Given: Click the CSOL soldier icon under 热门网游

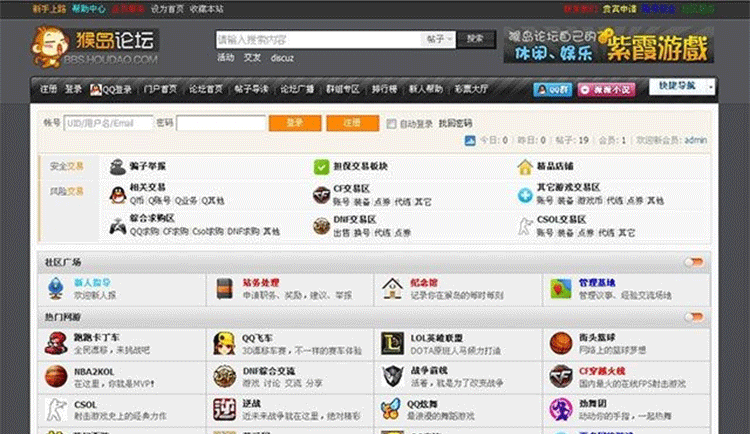Looking at the screenshot, I should pyautogui.click(x=56, y=410).
